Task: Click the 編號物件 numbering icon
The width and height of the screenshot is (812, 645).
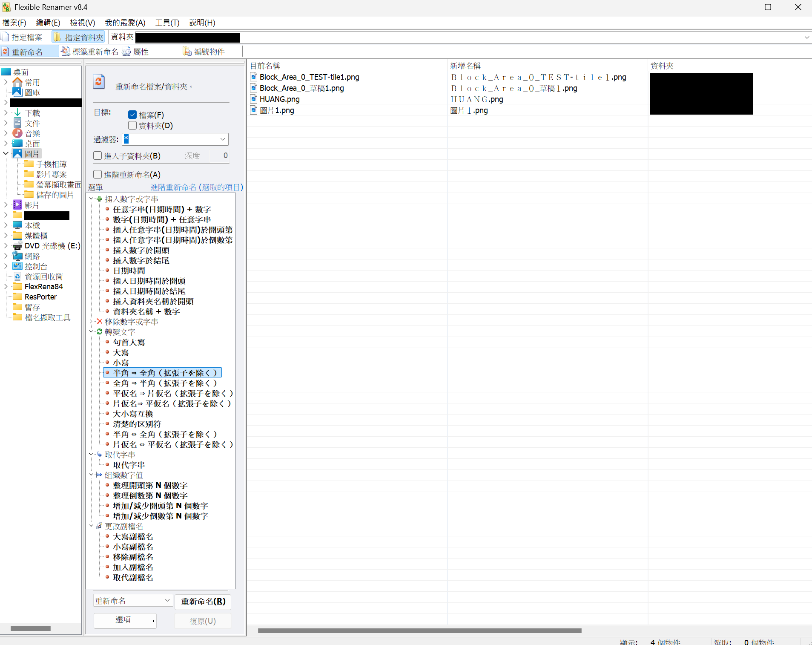Action: click(x=187, y=52)
